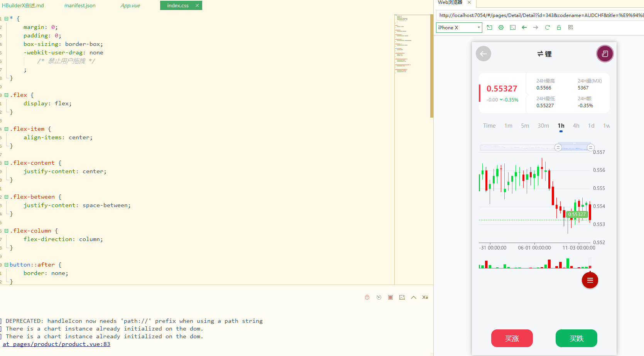Viewport: 644px width, 356px height.
Task: Open the pages/product/product.vue:83 link
Action: click(56, 344)
